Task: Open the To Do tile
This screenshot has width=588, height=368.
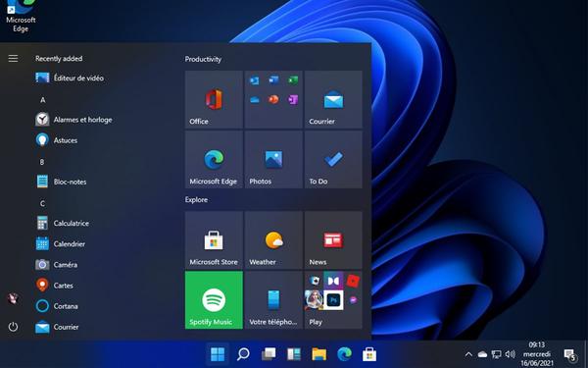Action: 333,160
